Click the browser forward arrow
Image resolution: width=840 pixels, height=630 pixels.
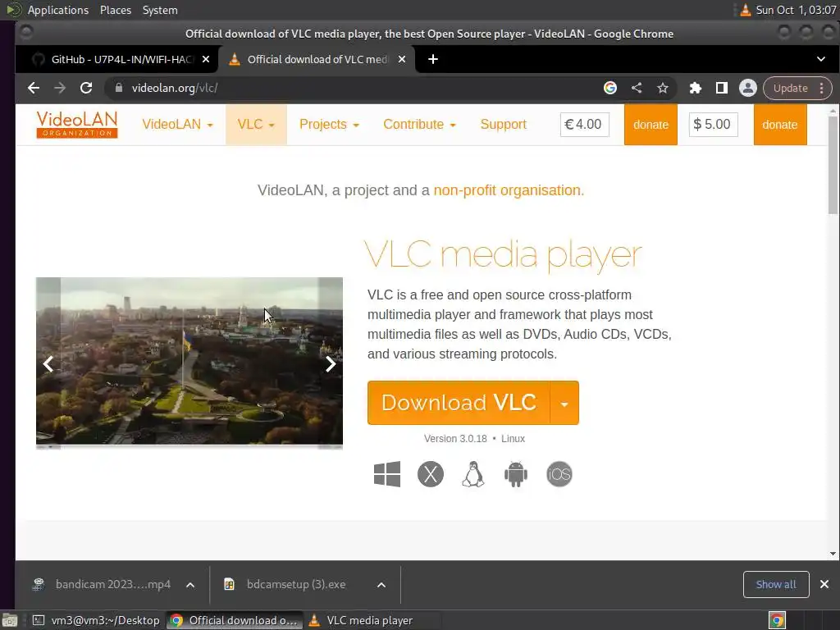59,88
